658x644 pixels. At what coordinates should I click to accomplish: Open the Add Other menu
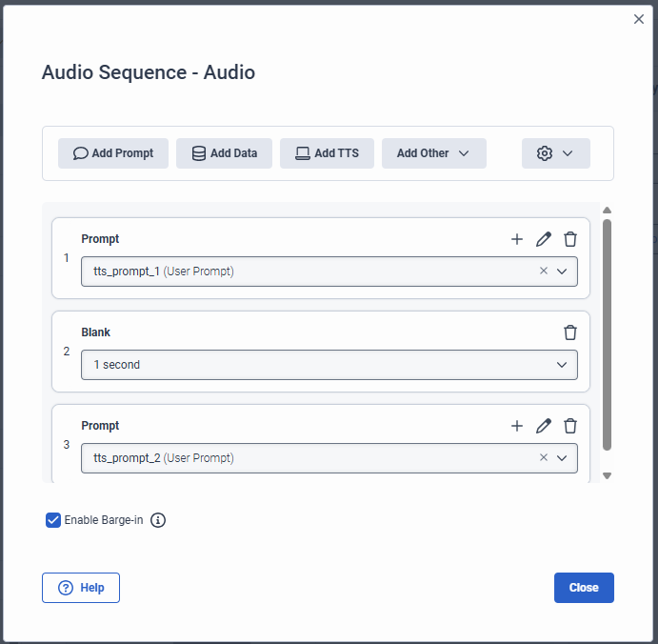point(433,153)
